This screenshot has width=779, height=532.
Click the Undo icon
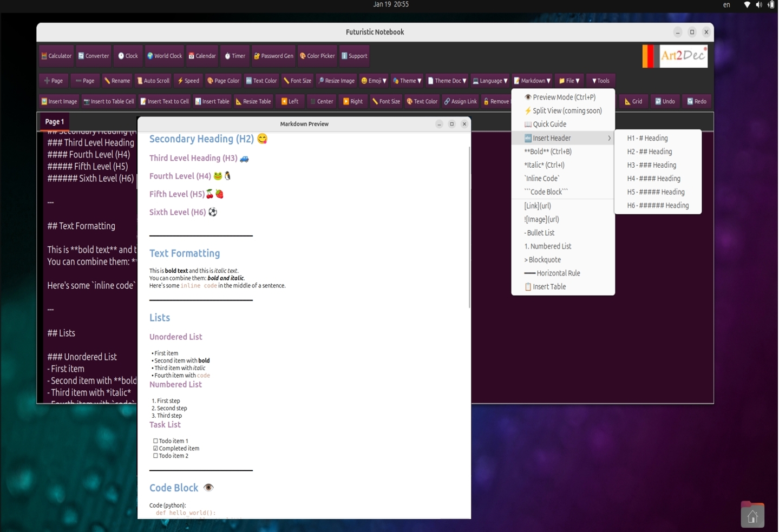(x=665, y=101)
